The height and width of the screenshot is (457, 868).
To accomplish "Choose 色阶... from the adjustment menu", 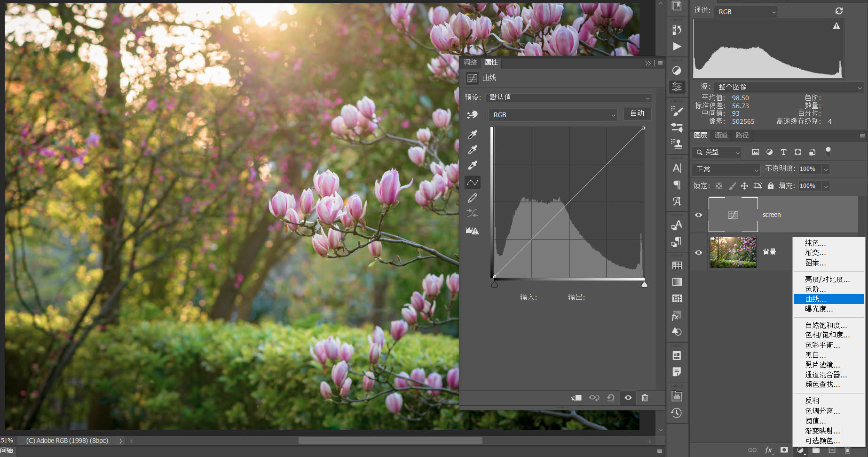I will (829, 289).
